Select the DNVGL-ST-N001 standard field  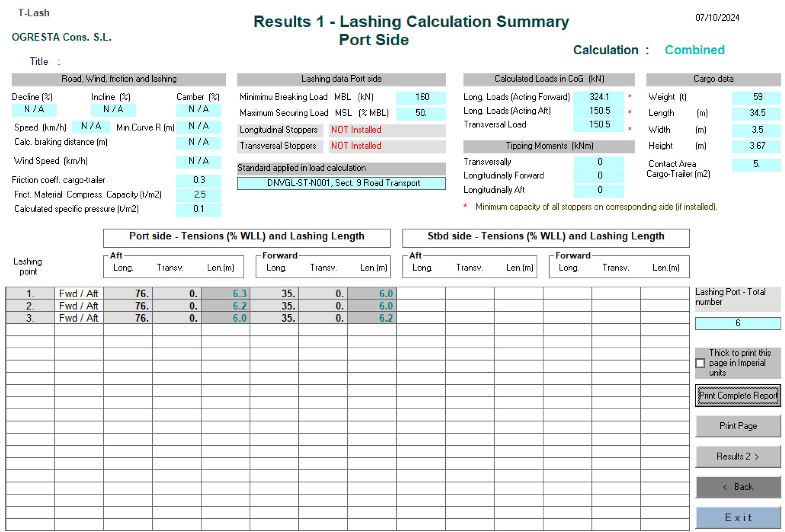click(x=341, y=183)
